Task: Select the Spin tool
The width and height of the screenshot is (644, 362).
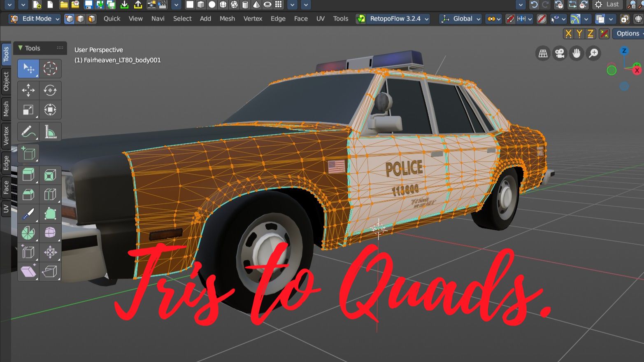Action: coord(28,233)
